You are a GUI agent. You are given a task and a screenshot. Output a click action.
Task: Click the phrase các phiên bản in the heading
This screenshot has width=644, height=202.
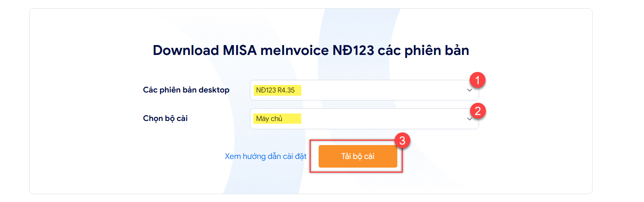423,50
